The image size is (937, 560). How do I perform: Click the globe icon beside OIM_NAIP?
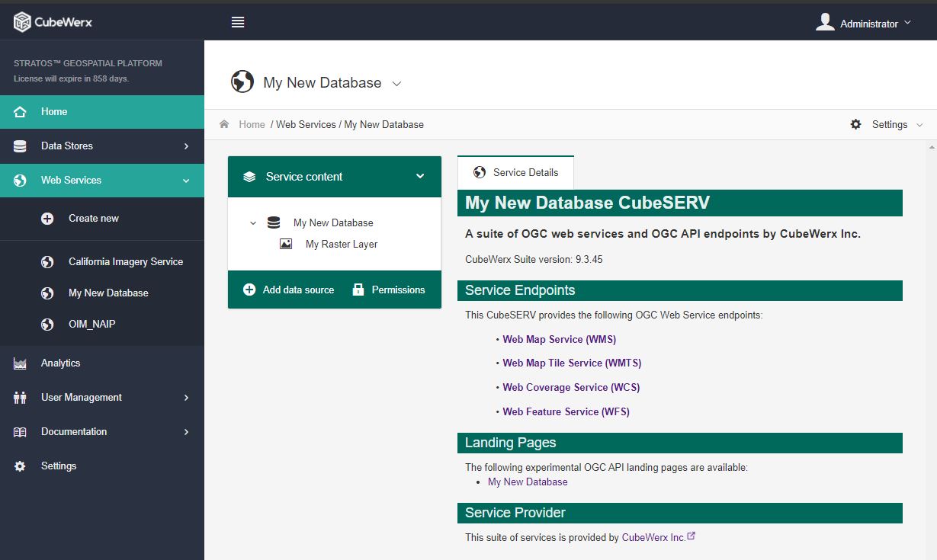(47, 325)
